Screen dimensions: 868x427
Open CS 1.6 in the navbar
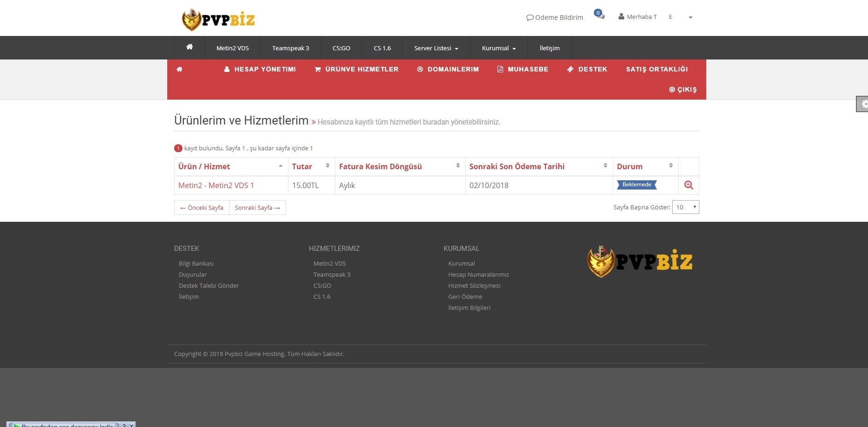coord(382,48)
